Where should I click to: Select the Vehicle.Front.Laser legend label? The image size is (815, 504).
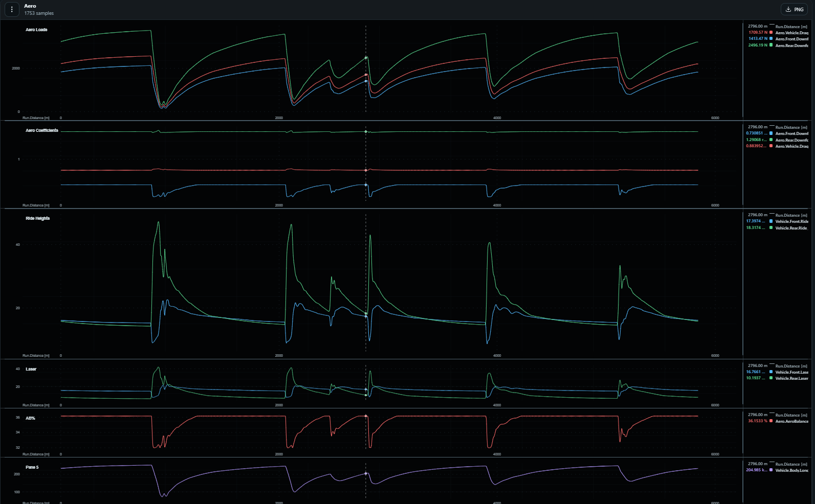[792, 372]
